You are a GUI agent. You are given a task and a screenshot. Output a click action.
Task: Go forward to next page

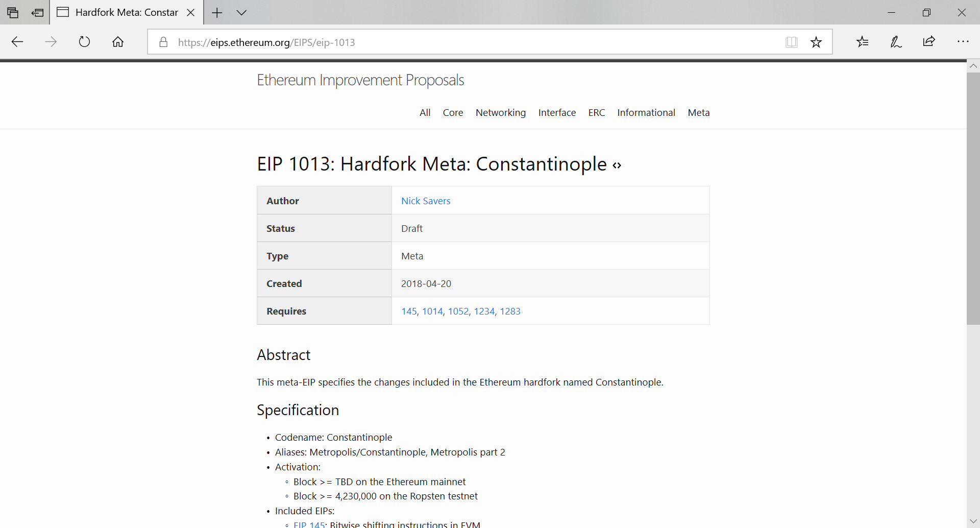point(51,42)
